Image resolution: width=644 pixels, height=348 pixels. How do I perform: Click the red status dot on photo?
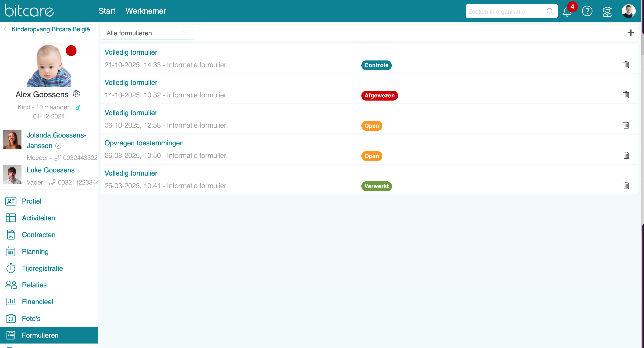tap(71, 51)
